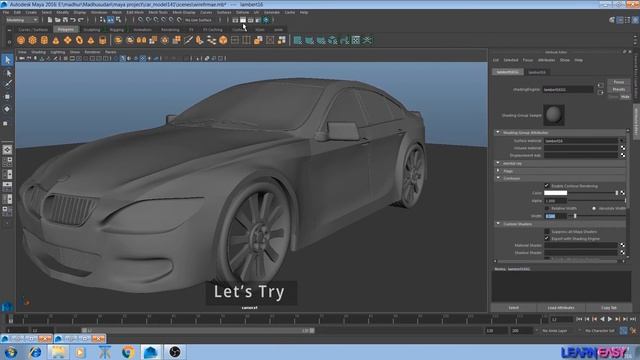Click the checker map button beside Volume material

[x=622, y=148]
